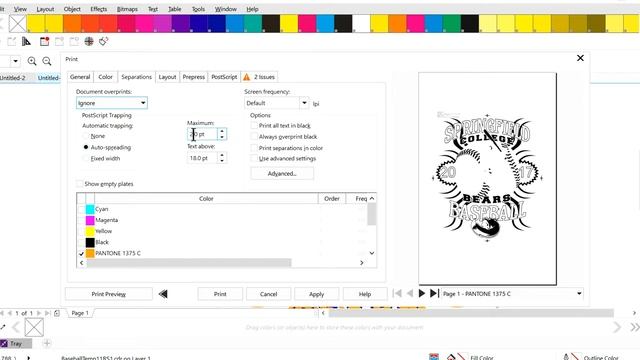Viewport: 640px width, 360px height.
Task: Click the Apply button
Action: (x=316, y=294)
